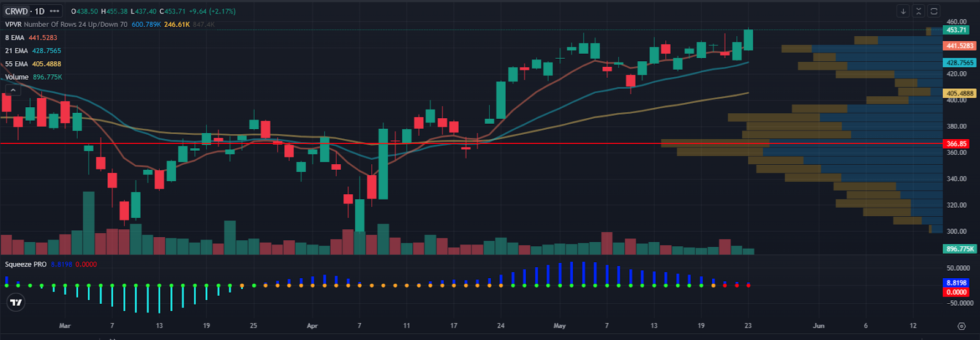This screenshot has height=340, width=980.
Task: Click the C453.71 close value
Action: pos(171,11)
